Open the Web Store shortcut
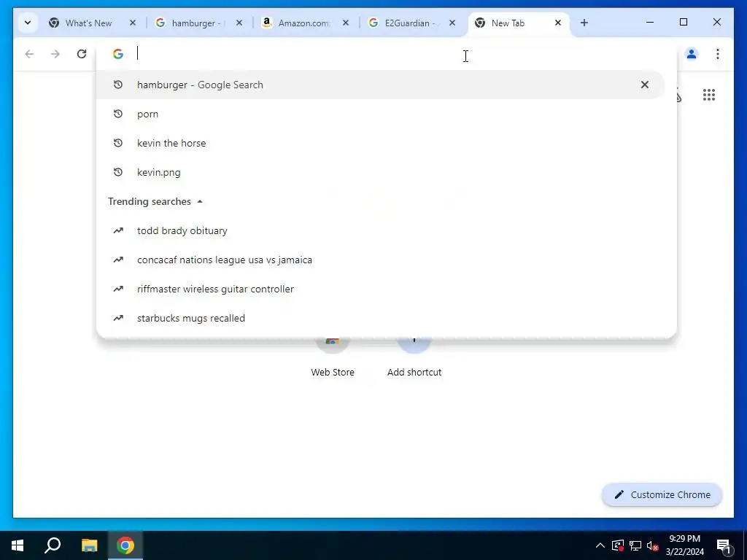Image resolution: width=747 pixels, height=560 pixels. point(333,357)
